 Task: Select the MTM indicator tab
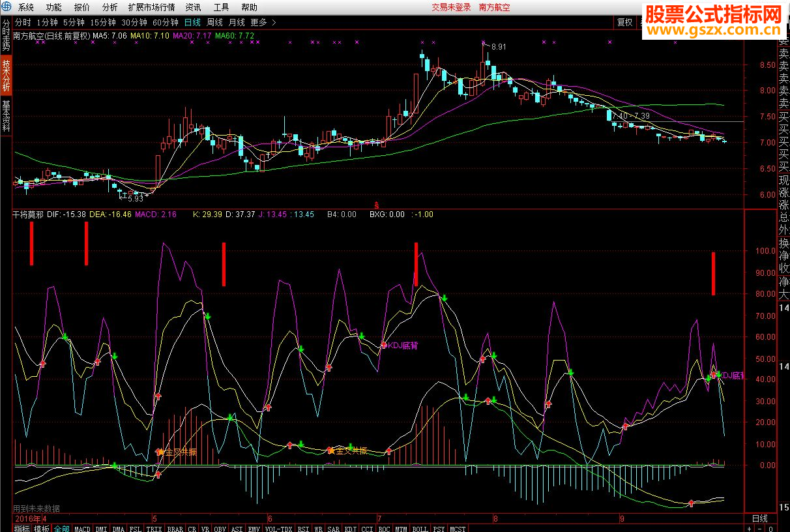point(402,528)
